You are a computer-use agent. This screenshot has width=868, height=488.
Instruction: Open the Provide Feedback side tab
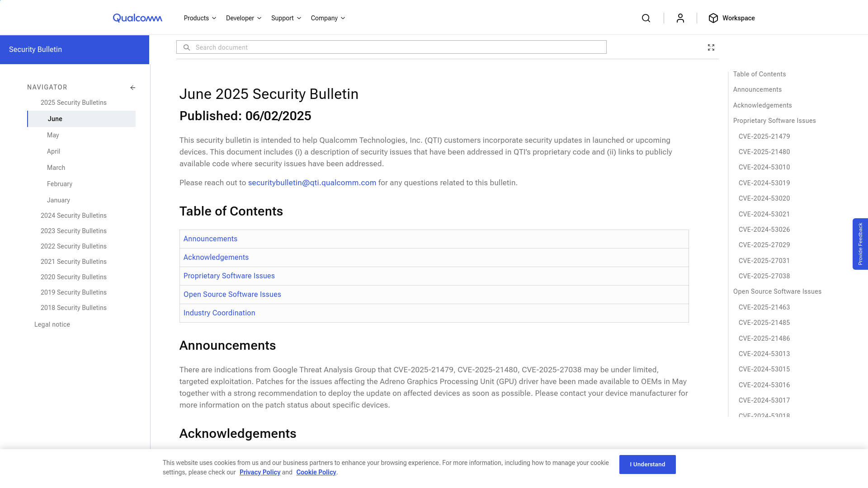tap(860, 244)
